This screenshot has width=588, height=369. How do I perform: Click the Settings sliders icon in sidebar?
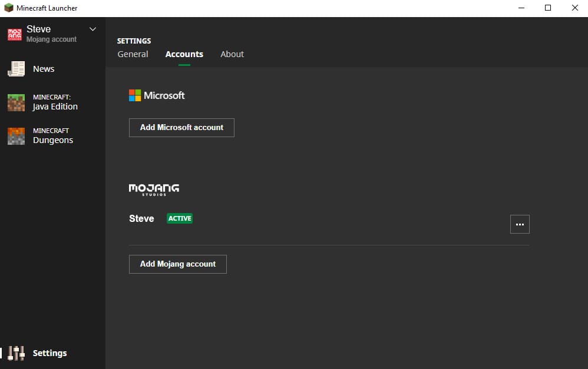click(x=16, y=353)
